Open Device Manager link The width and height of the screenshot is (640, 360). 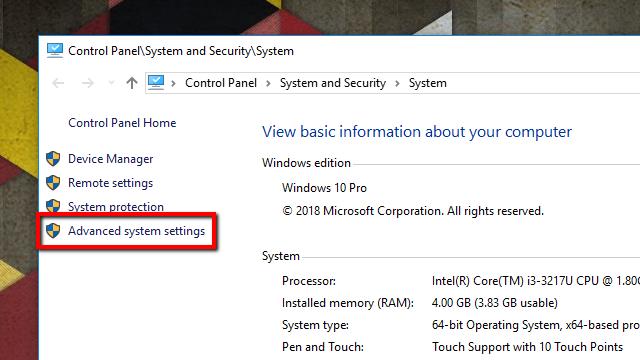[x=111, y=159]
